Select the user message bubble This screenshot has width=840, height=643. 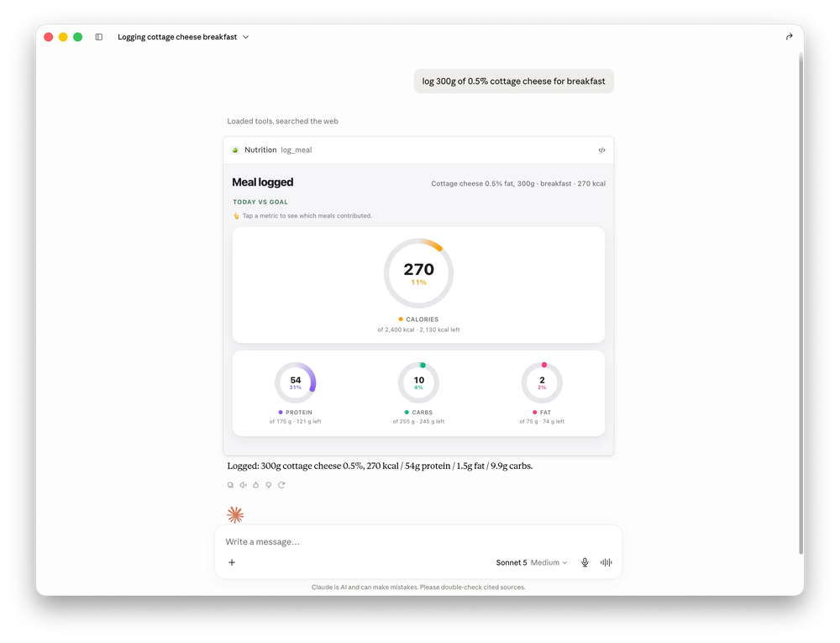pos(513,82)
